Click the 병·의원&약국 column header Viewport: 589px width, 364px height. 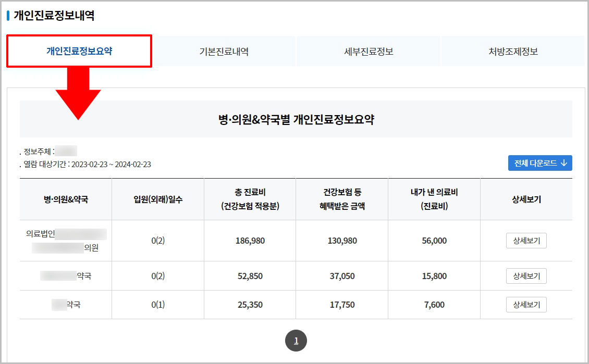[x=65, y=198]
